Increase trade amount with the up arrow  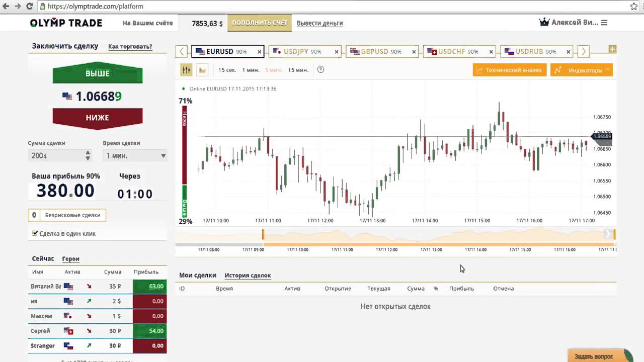88,153
